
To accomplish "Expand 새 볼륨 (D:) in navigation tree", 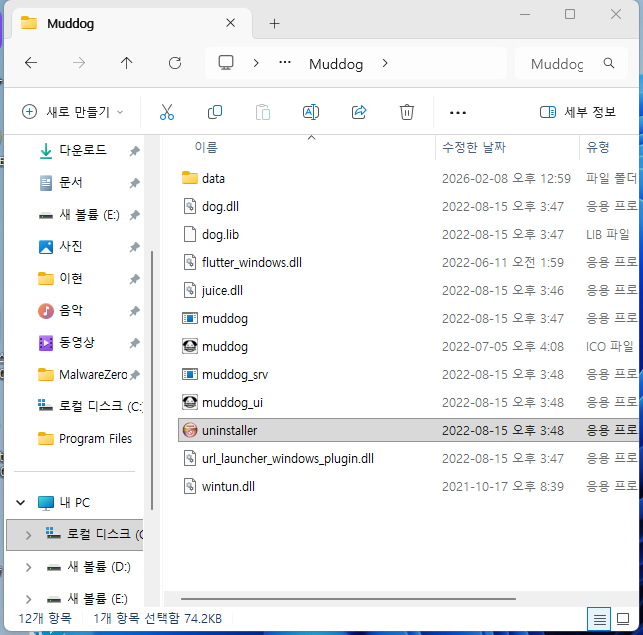I will 29,567.
